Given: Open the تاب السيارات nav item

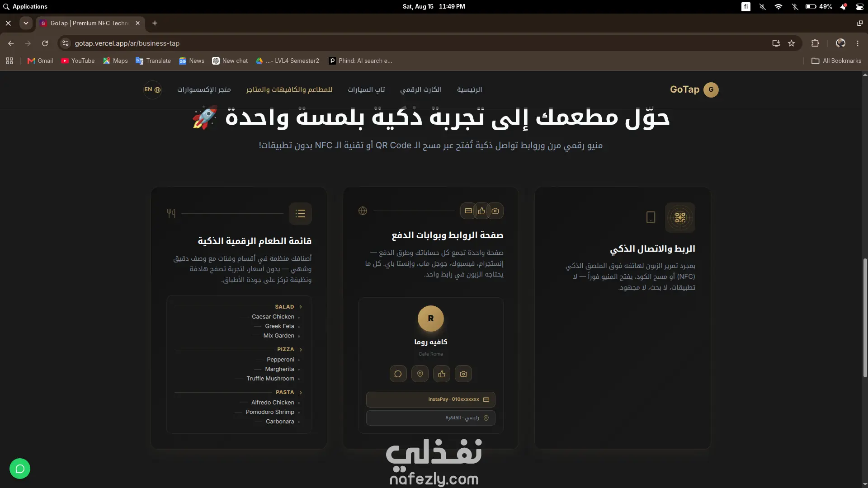Looking at the screenshot, I should pos(366,89).
